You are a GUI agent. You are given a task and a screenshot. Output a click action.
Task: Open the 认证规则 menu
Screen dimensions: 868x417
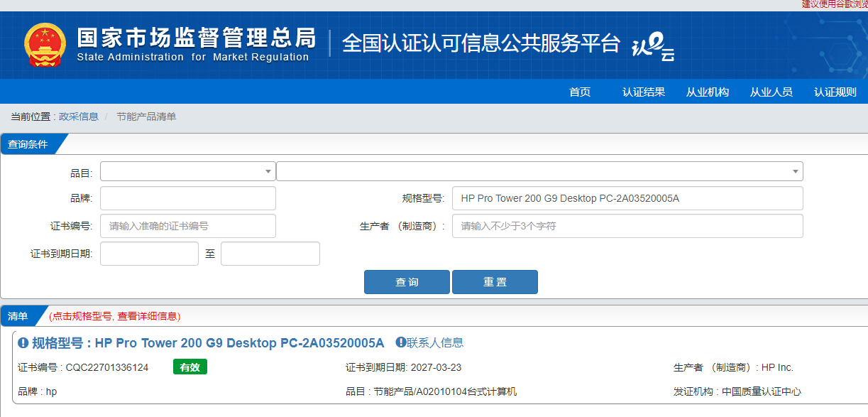point(835,92)
